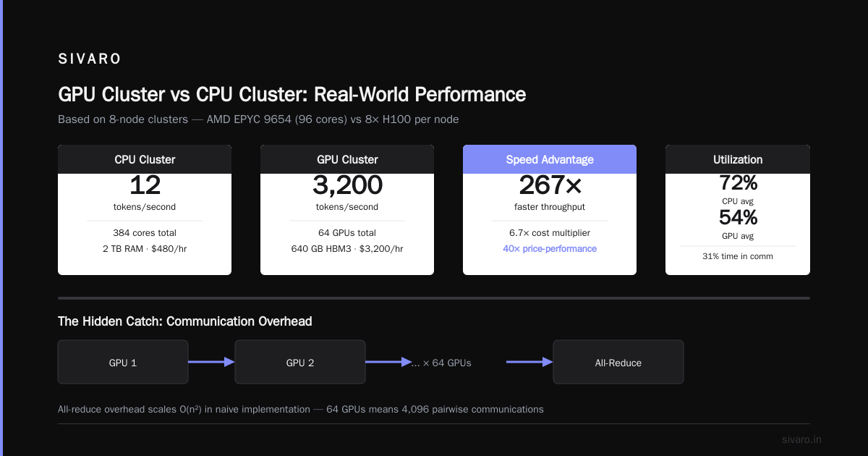Click the '3,200' throughput figure

coord(347,185)
